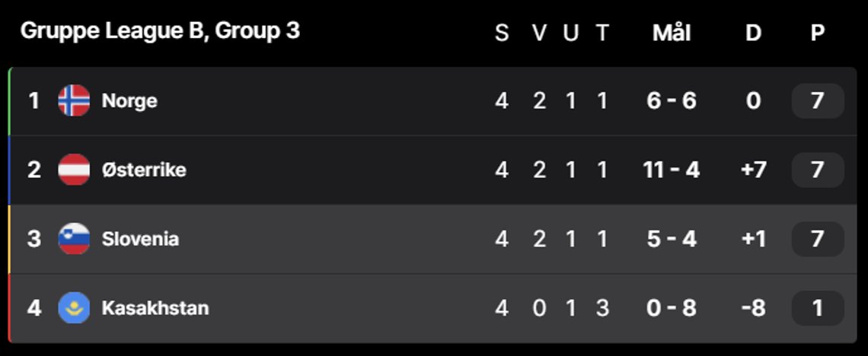Select the Slovenia team name
The image size is (868, 356).
(x=140, y=239)
